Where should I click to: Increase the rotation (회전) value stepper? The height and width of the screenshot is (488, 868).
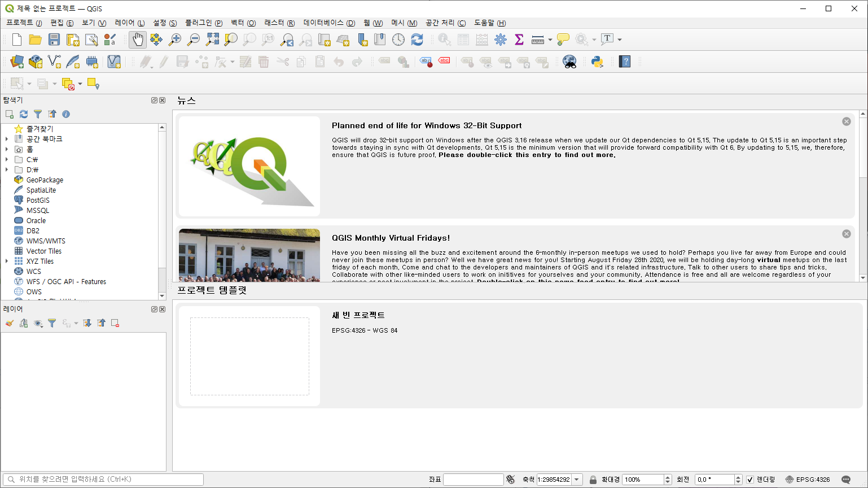738,477
